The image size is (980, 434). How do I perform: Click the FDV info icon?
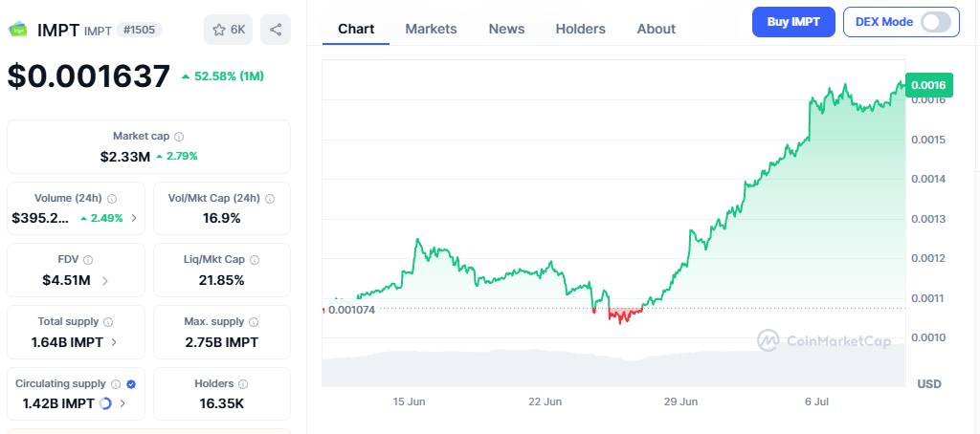pyautogui.click(x=88, y=260)
